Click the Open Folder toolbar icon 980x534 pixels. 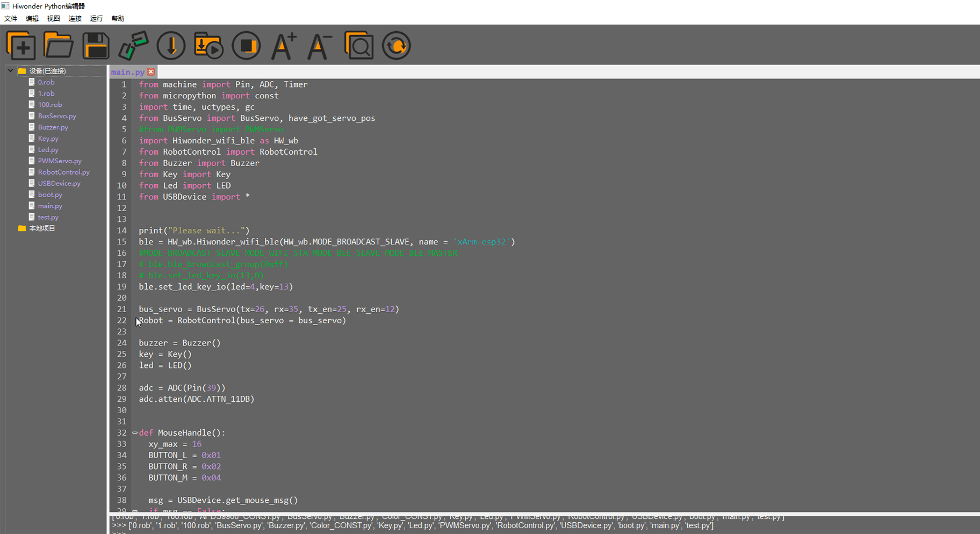tap(58, 46)
